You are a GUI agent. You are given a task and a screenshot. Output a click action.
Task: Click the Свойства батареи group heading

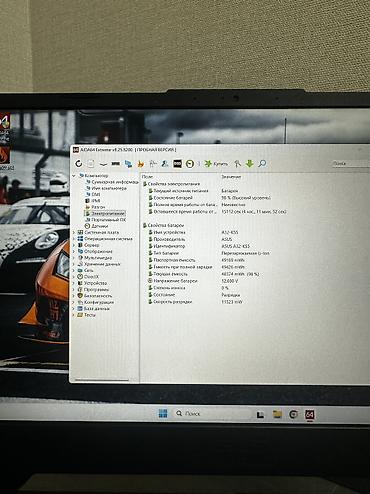coord(163,225)
